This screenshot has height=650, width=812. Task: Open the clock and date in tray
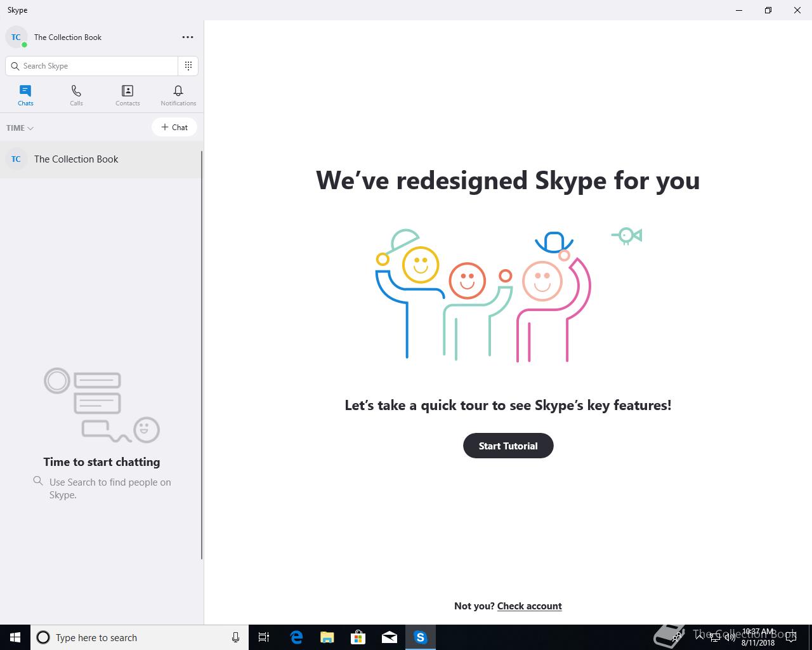[x=758, y=637]
